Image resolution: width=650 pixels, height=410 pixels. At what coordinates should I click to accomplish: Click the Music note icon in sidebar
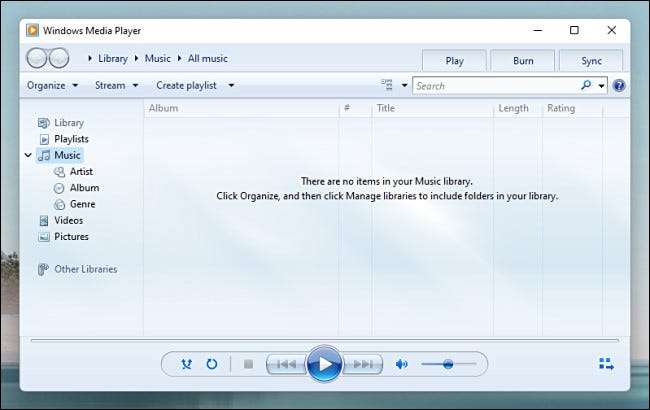44,155
